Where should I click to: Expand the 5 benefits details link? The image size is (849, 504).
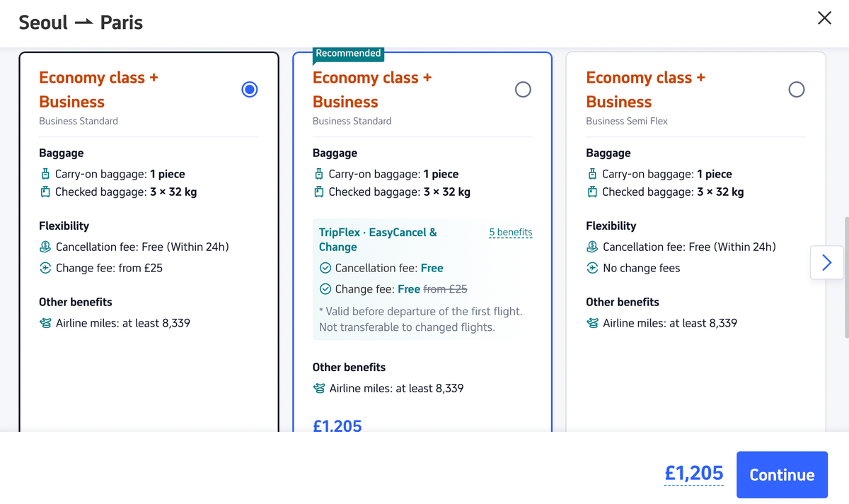(x=511, y=232)
